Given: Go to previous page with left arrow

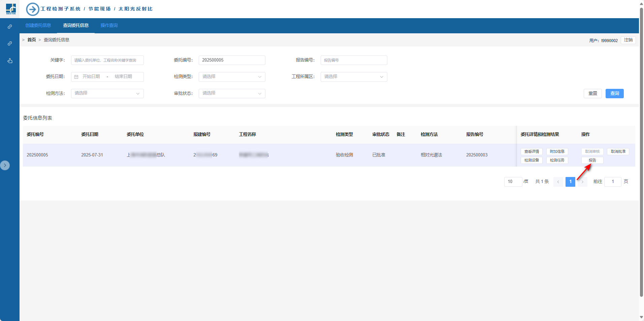Looking at the screenshot, I should (x=558, y=182).
